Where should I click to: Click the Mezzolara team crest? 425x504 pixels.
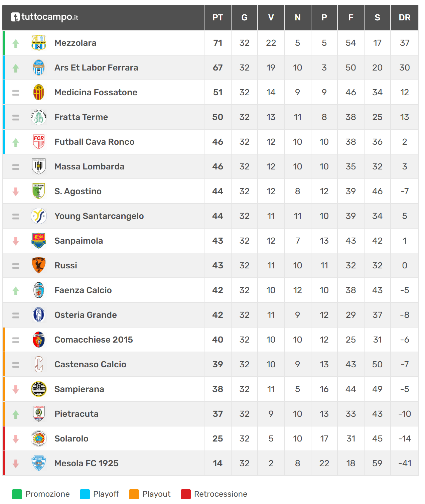39,43
